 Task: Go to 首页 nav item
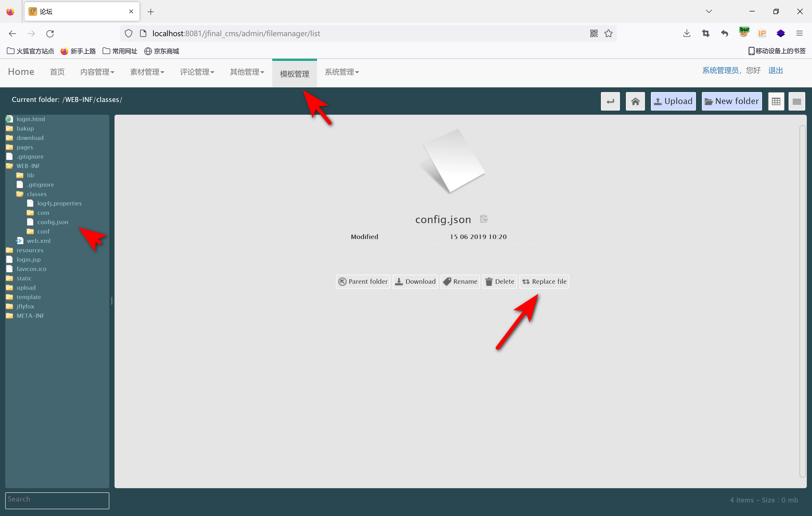point(57,72)
